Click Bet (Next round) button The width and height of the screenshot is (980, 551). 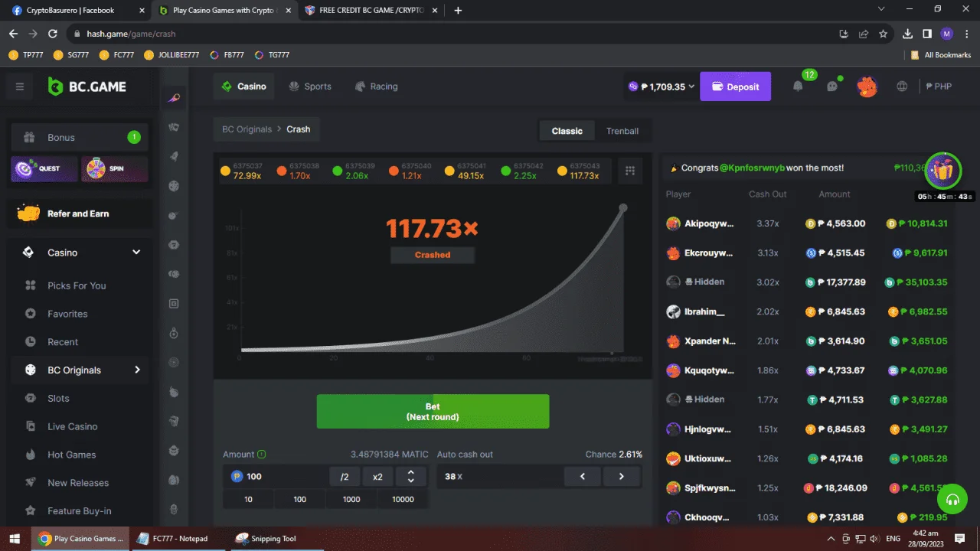pos(433,412)
